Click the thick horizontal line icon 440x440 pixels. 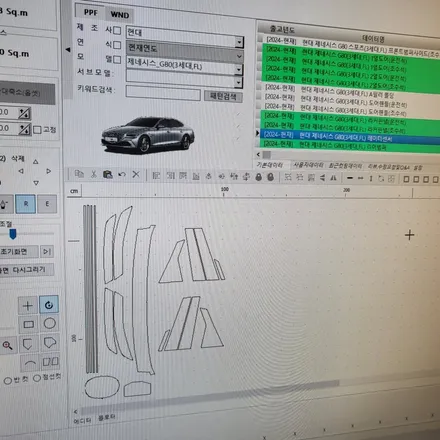coord(350,178)
